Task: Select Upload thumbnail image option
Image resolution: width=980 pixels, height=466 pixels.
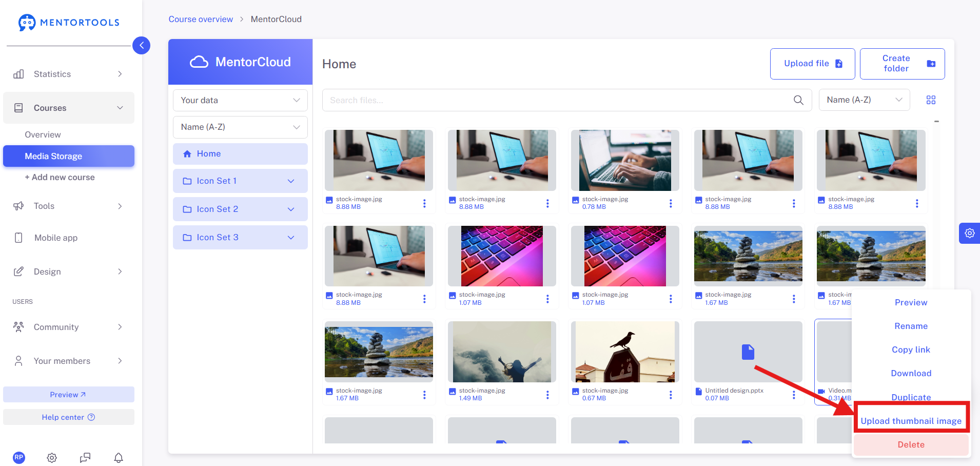Action: pos(911,421)
